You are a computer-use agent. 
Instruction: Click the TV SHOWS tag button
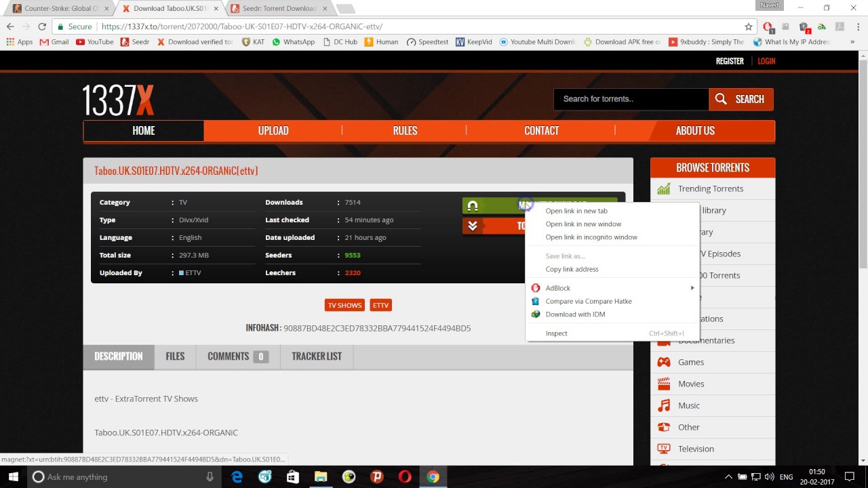[344, 306]
